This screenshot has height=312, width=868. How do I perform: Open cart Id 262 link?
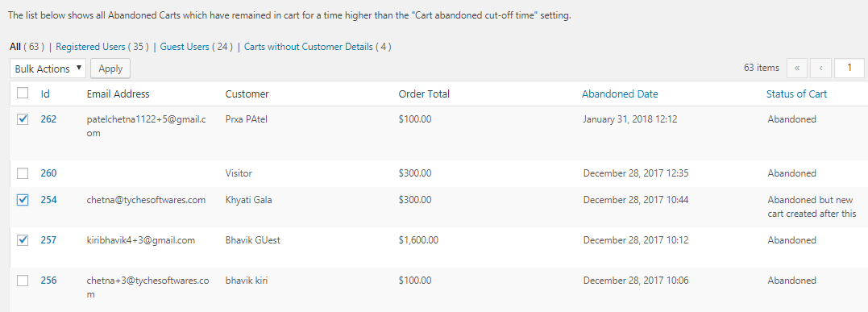(x=48, y=119)
